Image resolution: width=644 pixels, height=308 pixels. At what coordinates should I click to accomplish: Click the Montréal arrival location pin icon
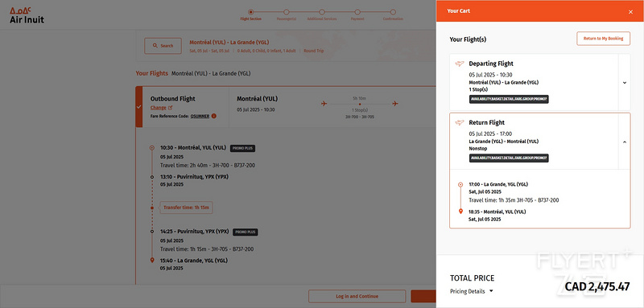460,211
